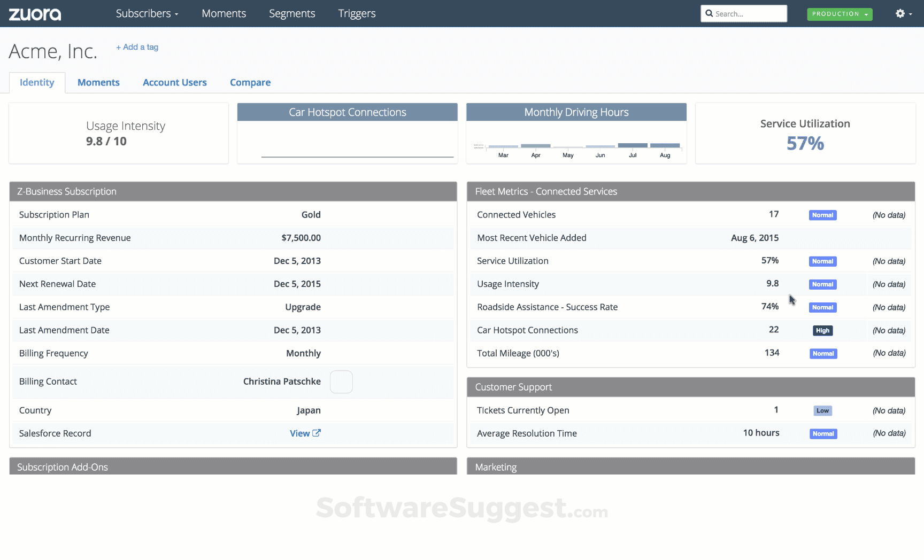The image size is (924, 560).
Task: Click the Low badge for Tickets Currently Open
Action: pos(822,411)
